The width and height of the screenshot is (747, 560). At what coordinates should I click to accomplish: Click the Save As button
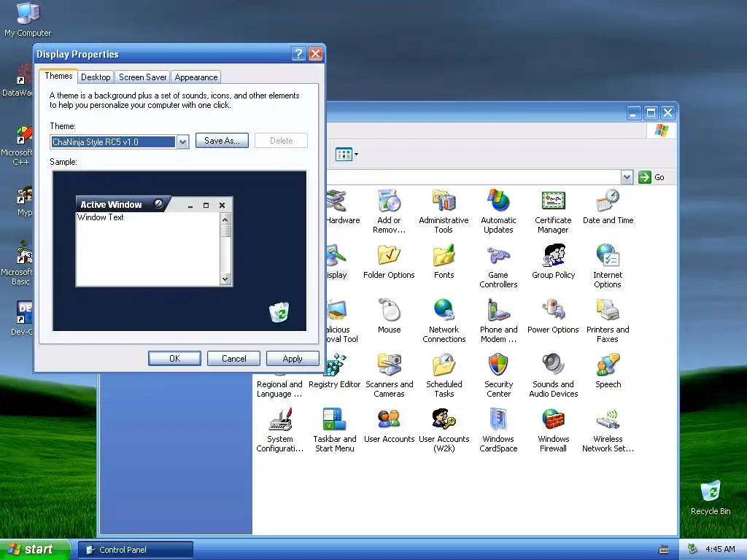coord(222,141)
